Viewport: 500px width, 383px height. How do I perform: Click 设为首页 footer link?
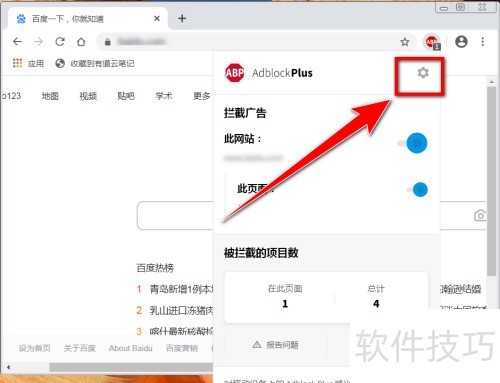(35, 348)
